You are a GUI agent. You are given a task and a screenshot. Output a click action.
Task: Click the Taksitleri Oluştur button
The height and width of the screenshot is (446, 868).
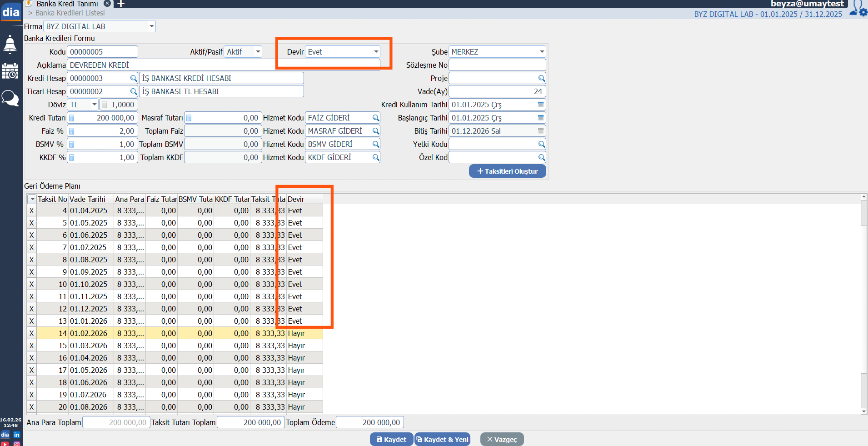(507, 171)
